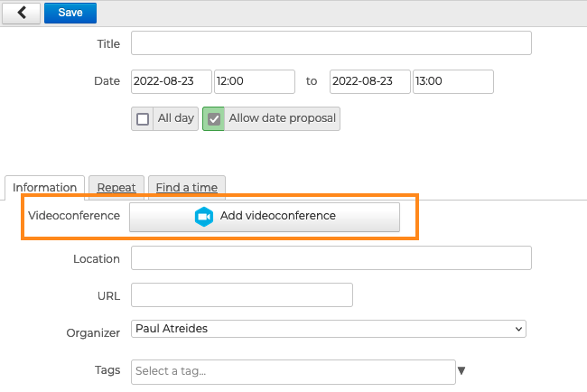Click the back arrow button

pyautogui.click(x=22, y=13)
